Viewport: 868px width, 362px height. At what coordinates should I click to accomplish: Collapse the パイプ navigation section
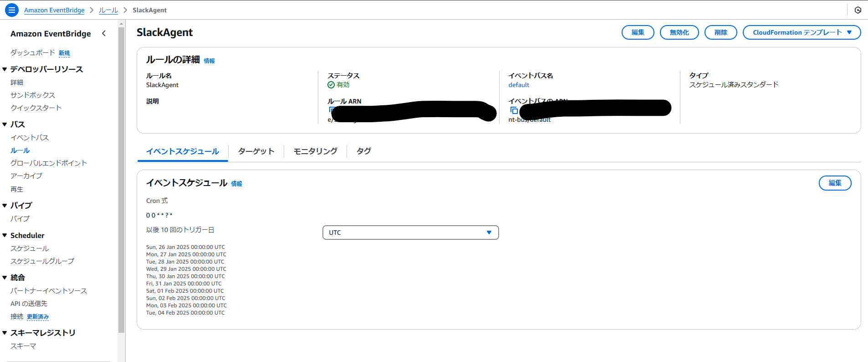(x=5, y=206)
